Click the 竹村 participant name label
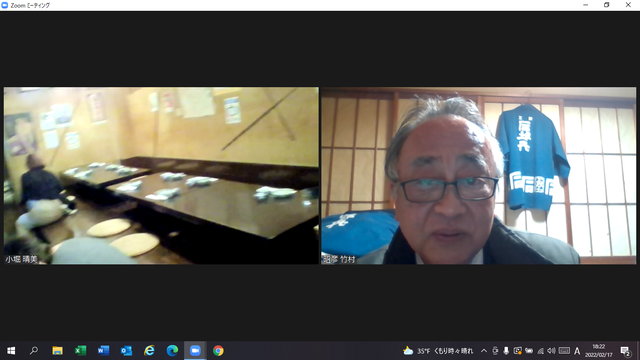Screen dimensions: 640x360 [339, 259]
